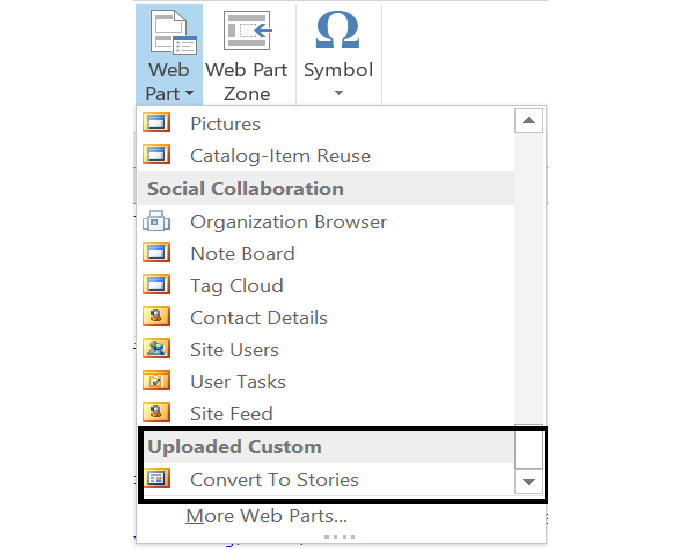
Task: Select the Tag Cloud web part
Action: (325, 285)
